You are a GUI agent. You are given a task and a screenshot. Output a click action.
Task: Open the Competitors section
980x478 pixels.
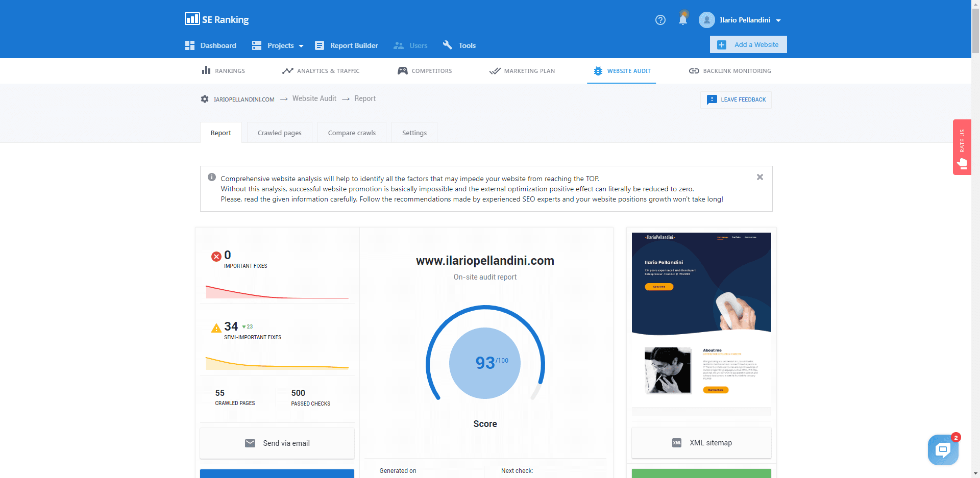coord(425,71)
